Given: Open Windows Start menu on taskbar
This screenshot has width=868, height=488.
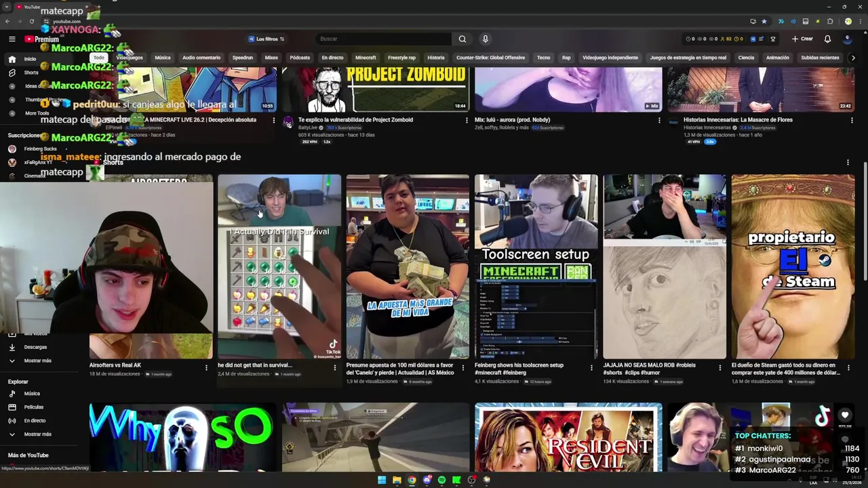Looking at the screenshot, I should 382,480.
